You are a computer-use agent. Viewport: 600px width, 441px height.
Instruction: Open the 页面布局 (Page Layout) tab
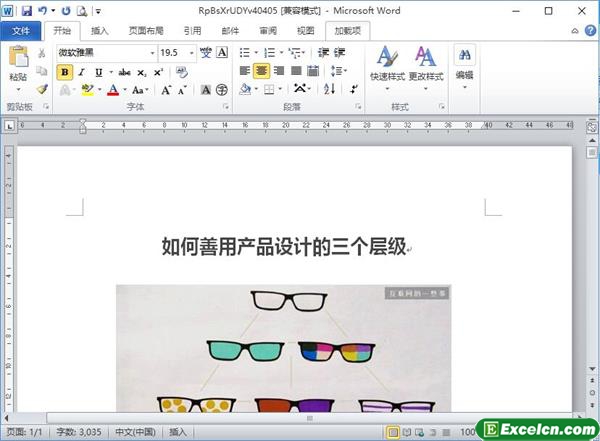click(x=147, y=30)
